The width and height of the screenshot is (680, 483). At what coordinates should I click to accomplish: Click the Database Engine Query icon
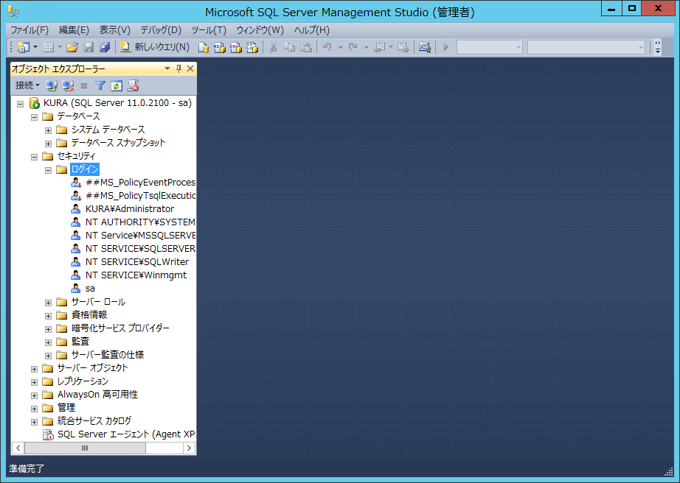click(x=203, y=47)
